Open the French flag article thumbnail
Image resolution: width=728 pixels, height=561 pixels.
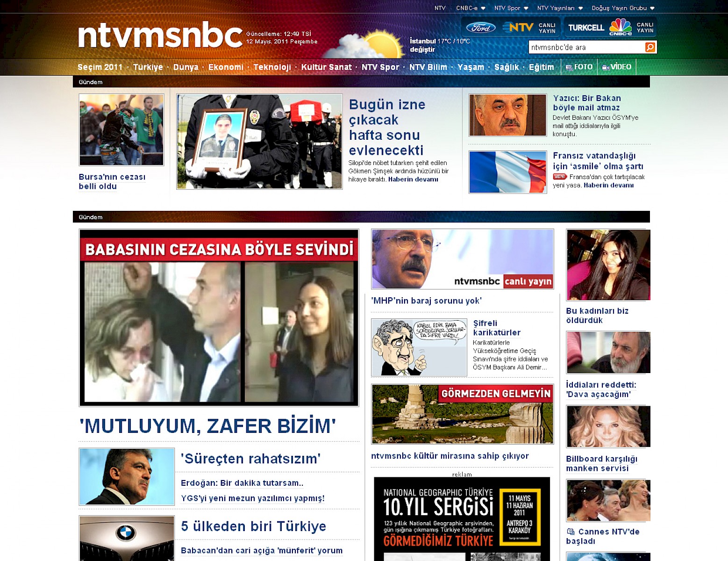click(x=507, y=172)
